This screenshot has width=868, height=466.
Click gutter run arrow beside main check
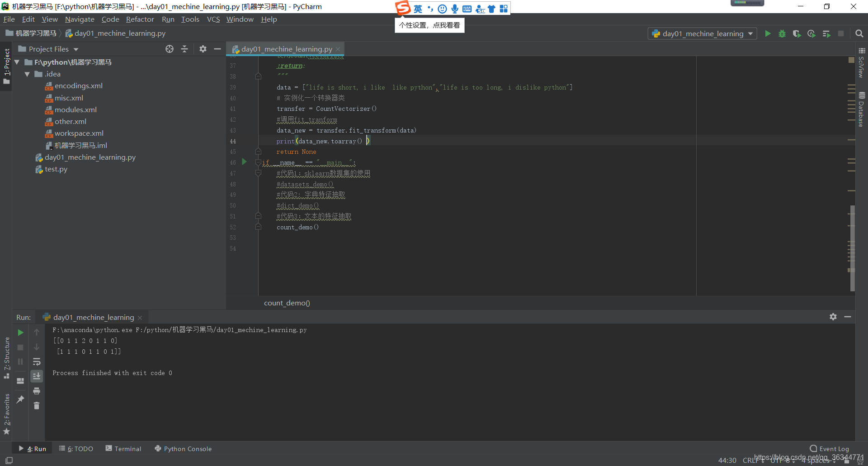pyautogui.click(x=244, y=162)
